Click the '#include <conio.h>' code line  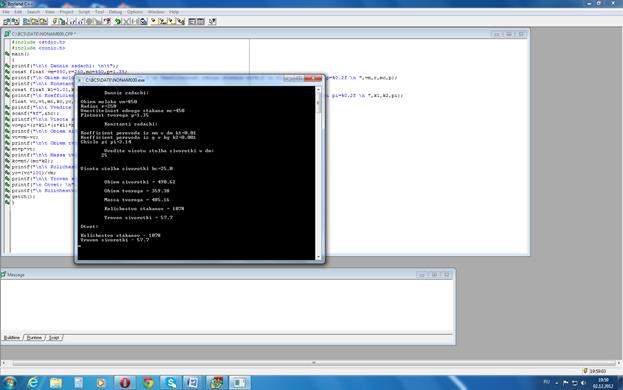tap(39, 48)
